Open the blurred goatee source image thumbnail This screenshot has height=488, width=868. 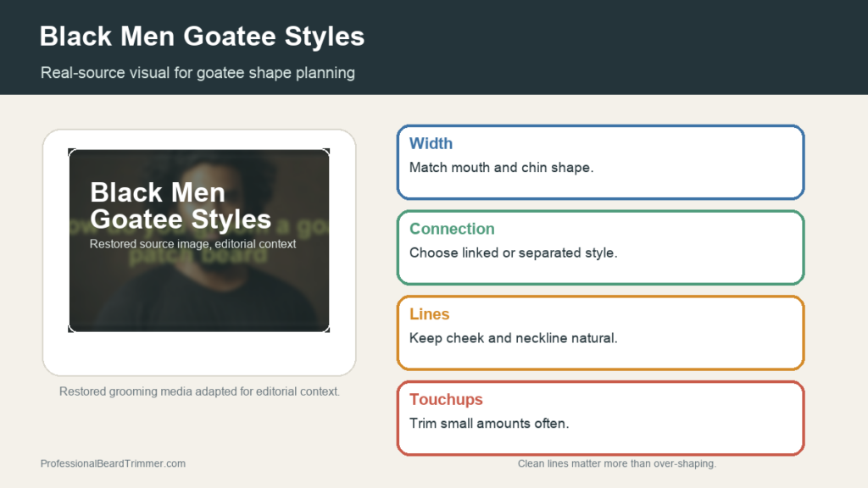pyautogui.click(x=198, y=241)
